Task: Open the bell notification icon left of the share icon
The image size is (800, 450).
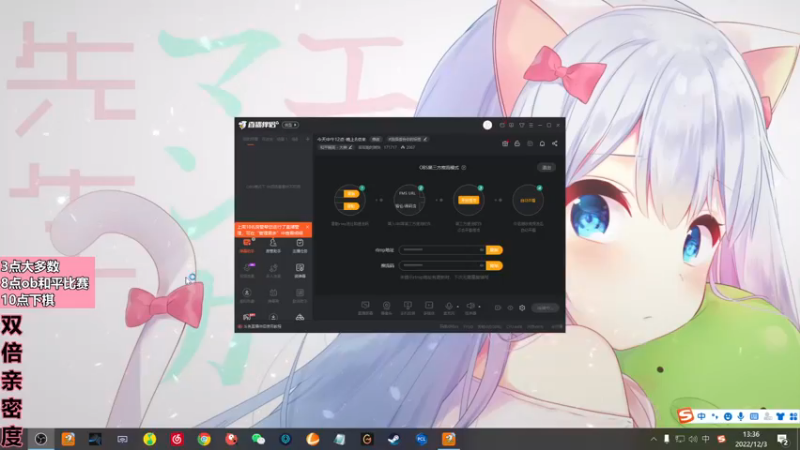Action: pyautogui.click(x=542, y=144)
